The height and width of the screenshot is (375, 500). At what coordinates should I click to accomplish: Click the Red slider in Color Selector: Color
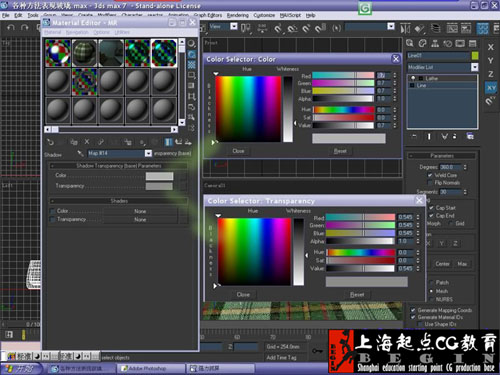click(343, 75)
